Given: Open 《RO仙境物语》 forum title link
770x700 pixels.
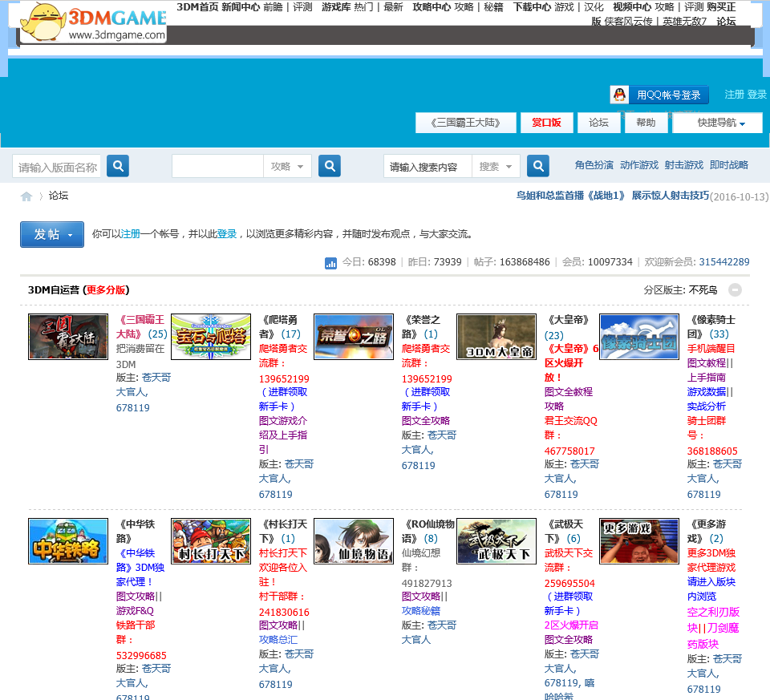Looking at the screenshot, I should [428, 531].
